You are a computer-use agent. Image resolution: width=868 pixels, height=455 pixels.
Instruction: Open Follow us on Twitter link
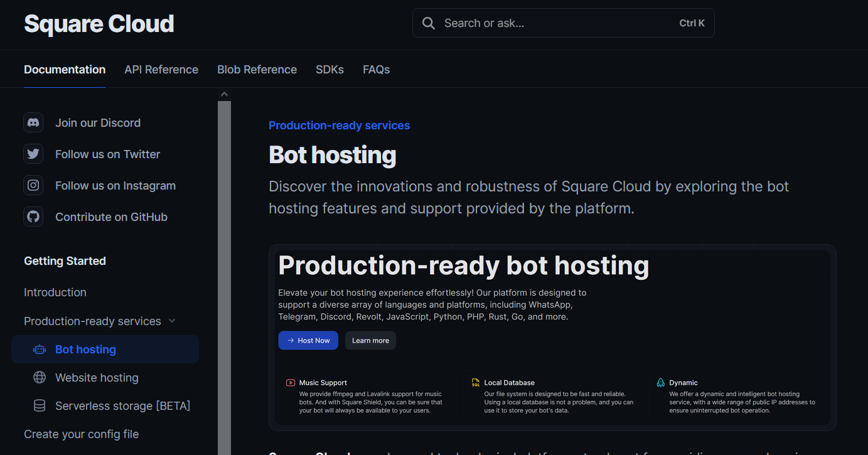point(107,154)
